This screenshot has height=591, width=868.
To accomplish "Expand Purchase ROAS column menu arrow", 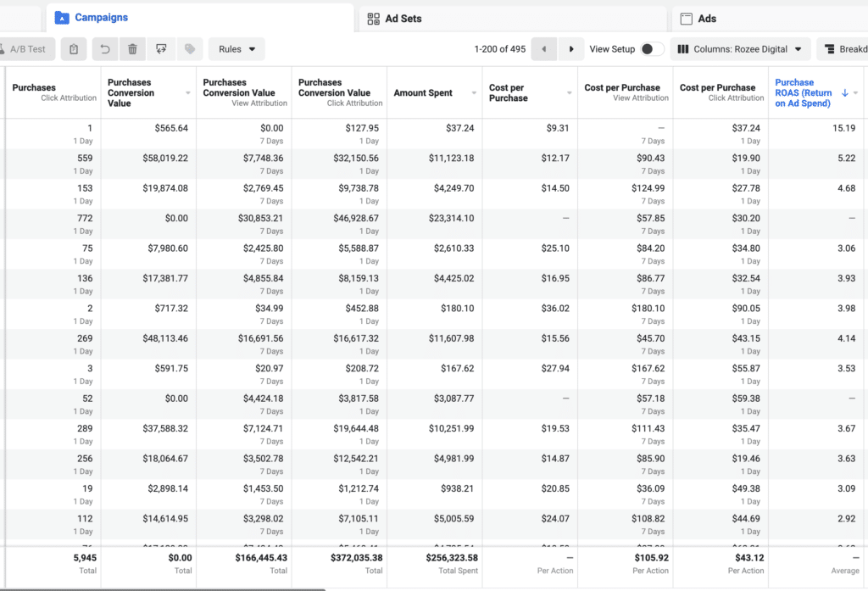I will [x=856, y=93].
